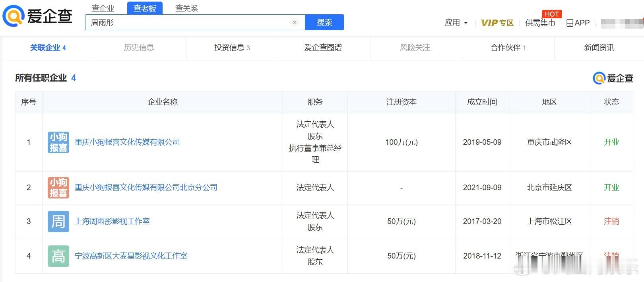This screenshot has height=282, width=644.
Task: Open the 投资信息 3 tab
Action: pyautogui.click(x=232, y=48)
